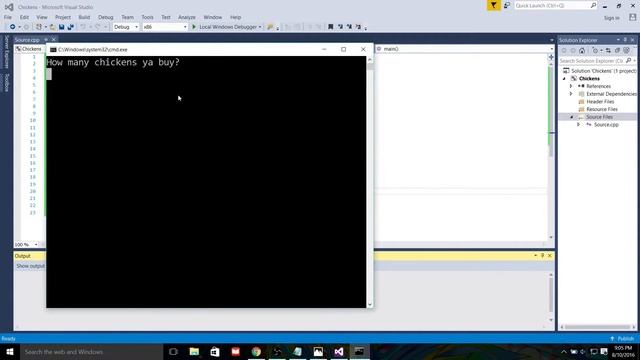Viewport: 640px width, 360px height.
Task: Open Windows Store from taskbar
Action: [215, 351]
